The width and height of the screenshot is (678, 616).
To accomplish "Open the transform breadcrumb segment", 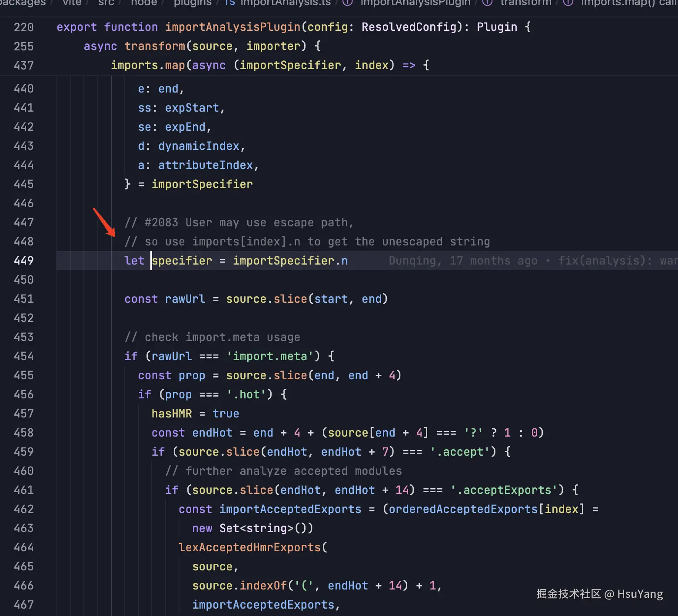I will point(526,3).
